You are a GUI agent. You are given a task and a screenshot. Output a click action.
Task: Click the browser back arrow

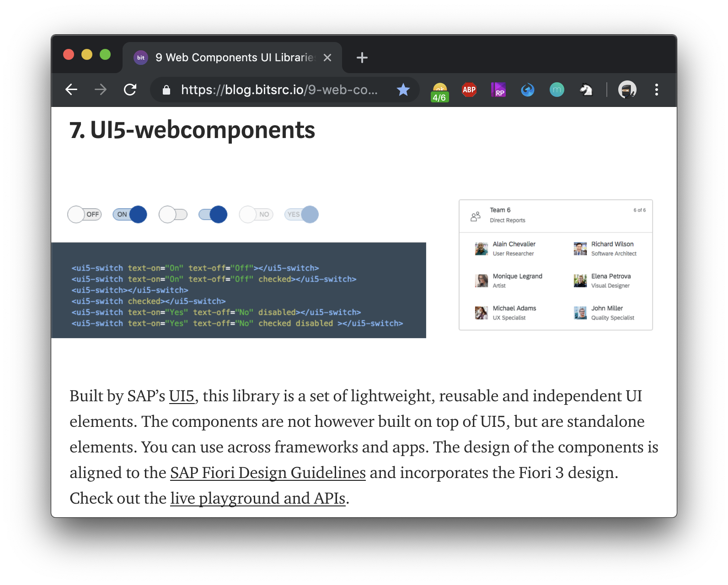71,90
